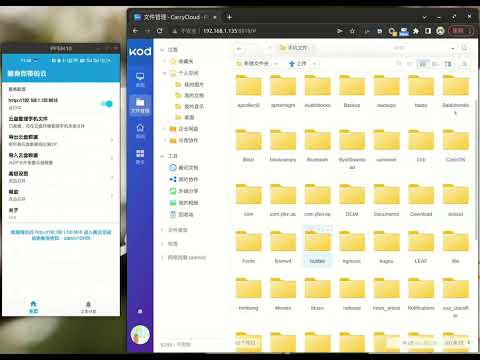Expand the 网络挂载 (admin) section
Viewport: 480px width, 360px height.
click(162, 257)
